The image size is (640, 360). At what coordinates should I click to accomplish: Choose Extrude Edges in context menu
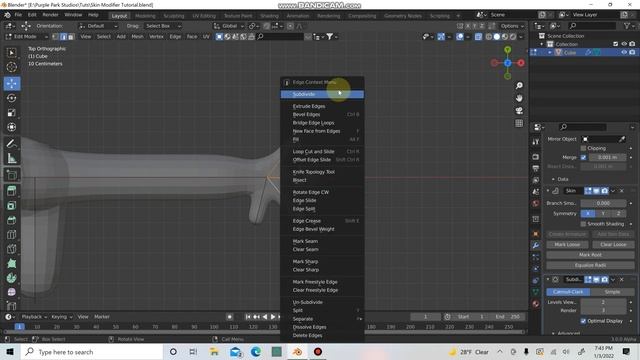click(x=322, y=106)
